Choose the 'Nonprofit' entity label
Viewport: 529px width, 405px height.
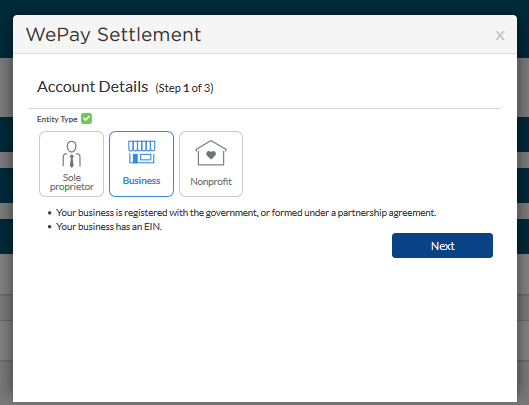coord(211,182)
